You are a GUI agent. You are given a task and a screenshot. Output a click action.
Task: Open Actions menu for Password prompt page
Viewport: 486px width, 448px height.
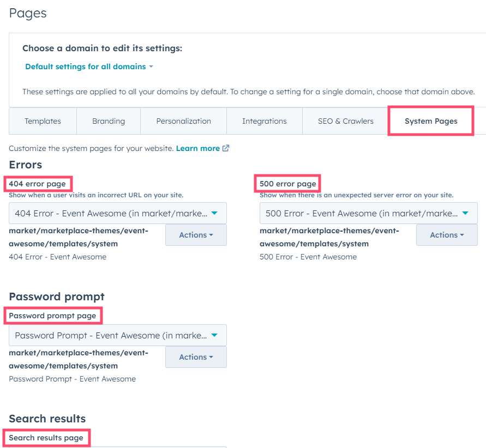pyautogui.click(x=196, y=357)
